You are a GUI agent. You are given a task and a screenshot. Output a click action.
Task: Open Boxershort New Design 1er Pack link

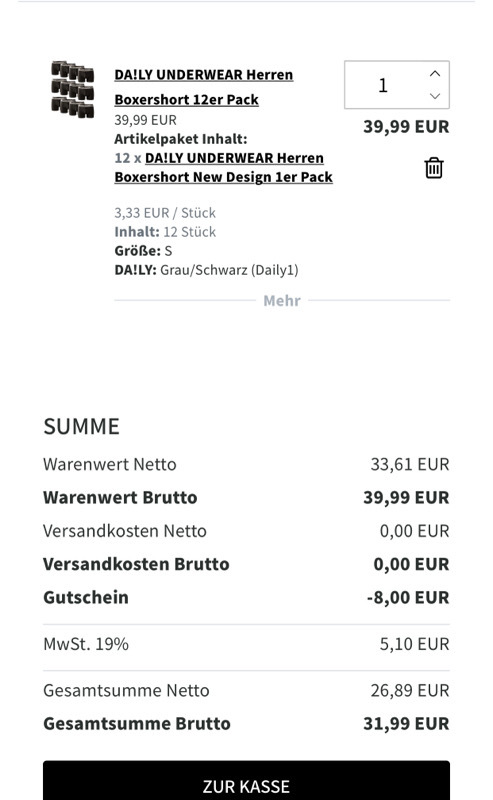point(224,167)
